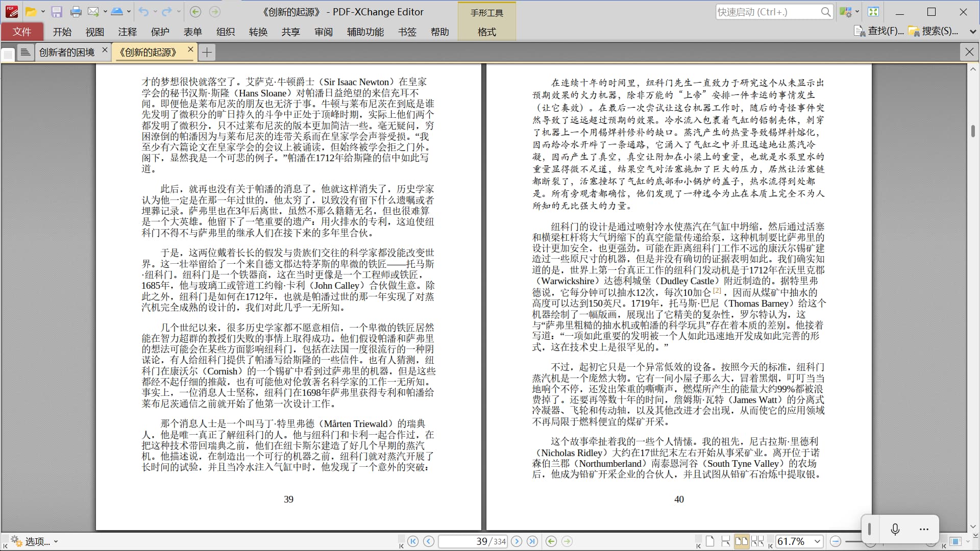Image resolution: width=980 pixels, height=551 pixels.
Task: Open the 注释 ribbon tab
Action: [x=127, y=32]
